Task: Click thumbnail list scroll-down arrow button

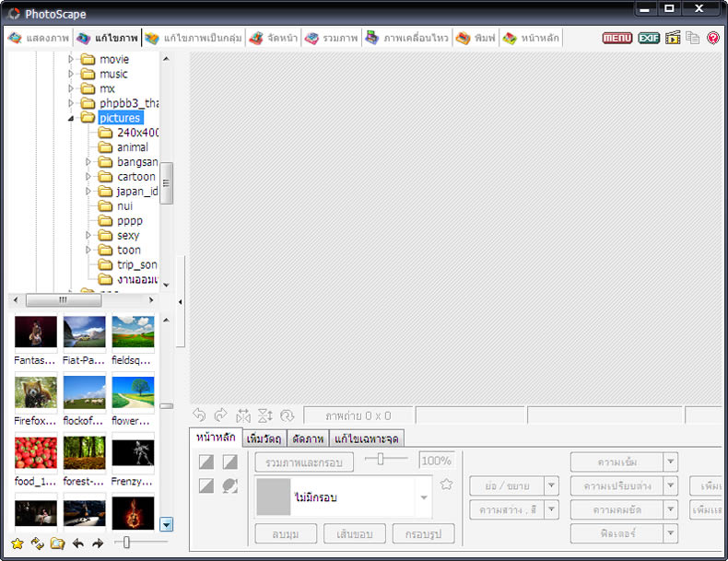Action: [166, 524]
